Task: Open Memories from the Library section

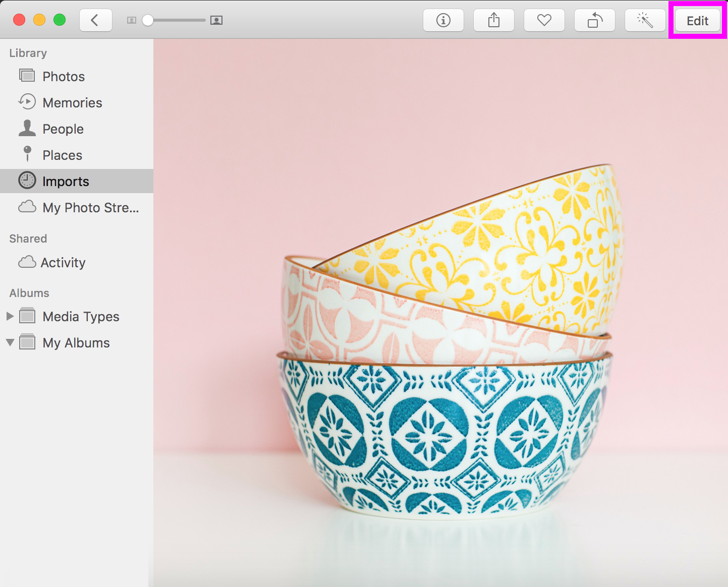Action: point(72,102)
